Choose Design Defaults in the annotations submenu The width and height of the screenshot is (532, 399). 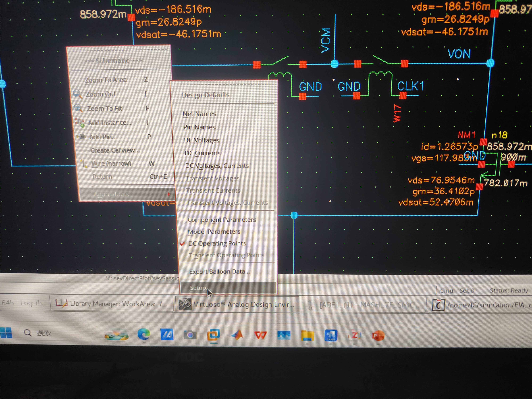pyautogui.click(x=206, y=95)
